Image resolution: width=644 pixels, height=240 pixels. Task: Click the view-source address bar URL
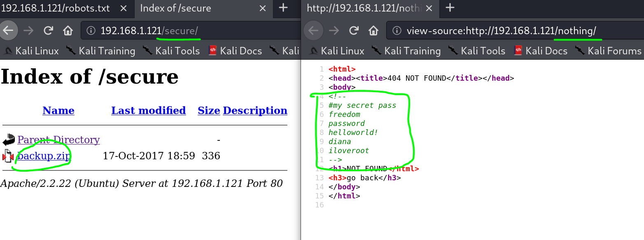[x=501, y=30]
